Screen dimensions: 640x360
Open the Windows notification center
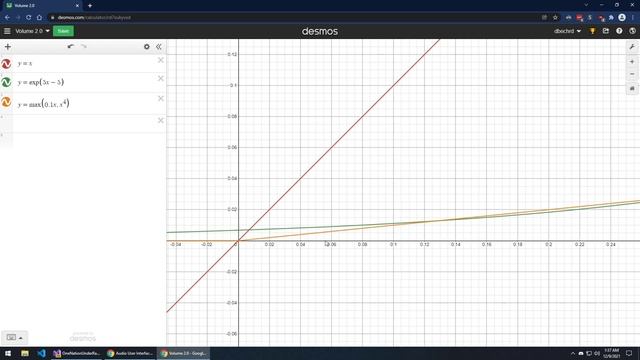click(x=629, y=353)
